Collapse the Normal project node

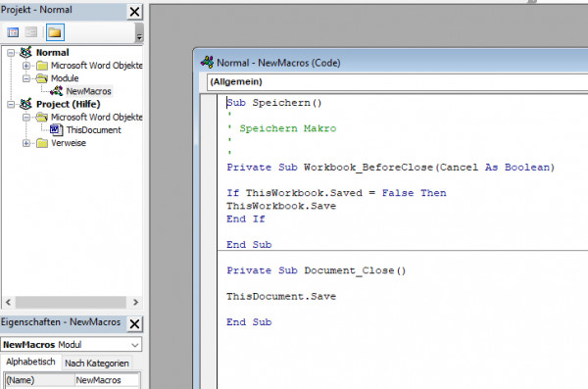(x=11, y=53)
